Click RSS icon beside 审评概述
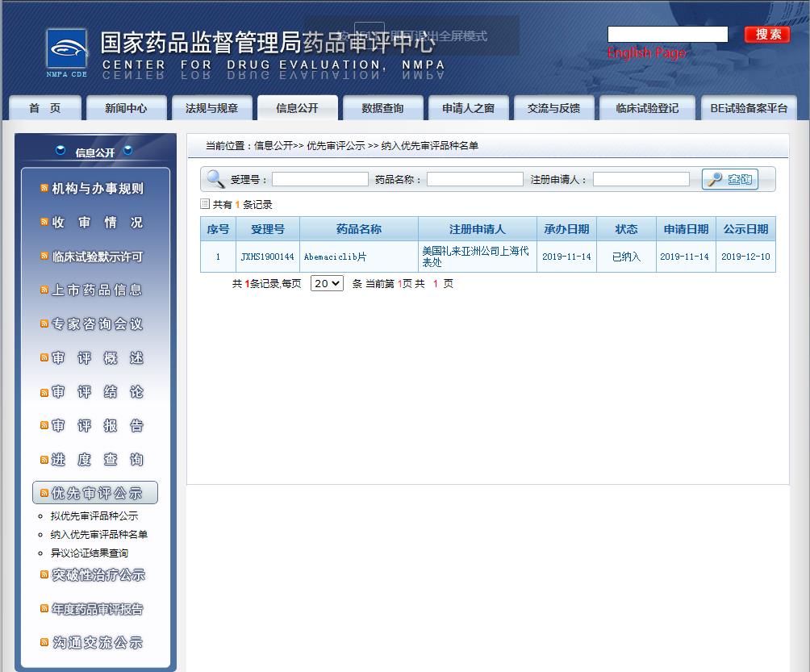The width and height of the screenshot is (810, 672). click(x=44, y=357)
